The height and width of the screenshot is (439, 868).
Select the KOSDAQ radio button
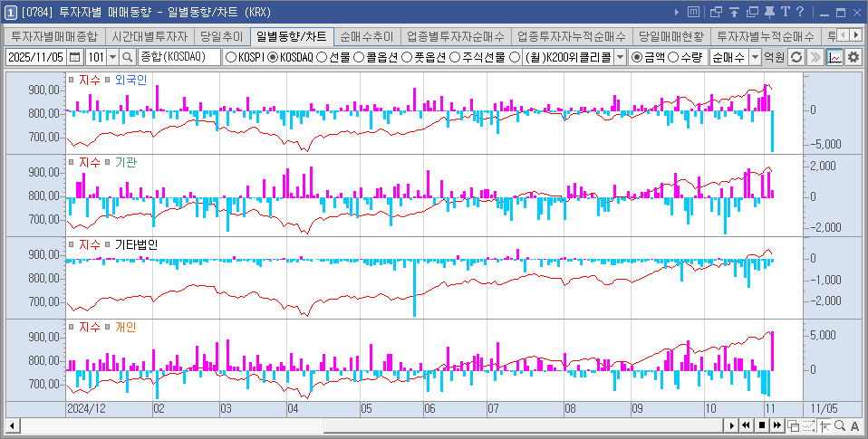click(273, 57)
